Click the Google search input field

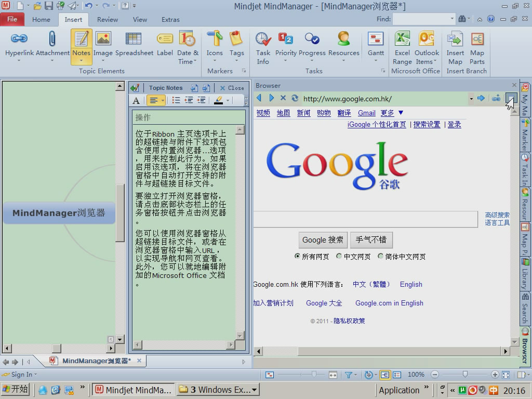click(365, 219)
